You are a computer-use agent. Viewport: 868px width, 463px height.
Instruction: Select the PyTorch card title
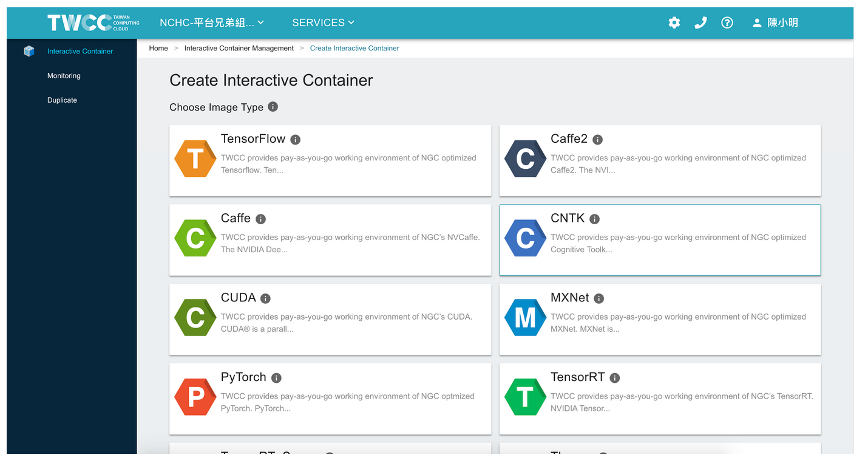tap(243, 377)
